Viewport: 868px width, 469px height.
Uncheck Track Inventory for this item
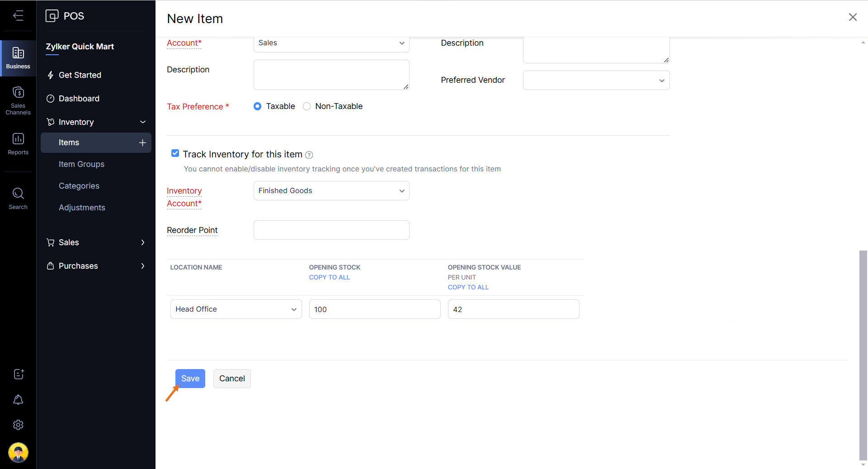(175, 153)
